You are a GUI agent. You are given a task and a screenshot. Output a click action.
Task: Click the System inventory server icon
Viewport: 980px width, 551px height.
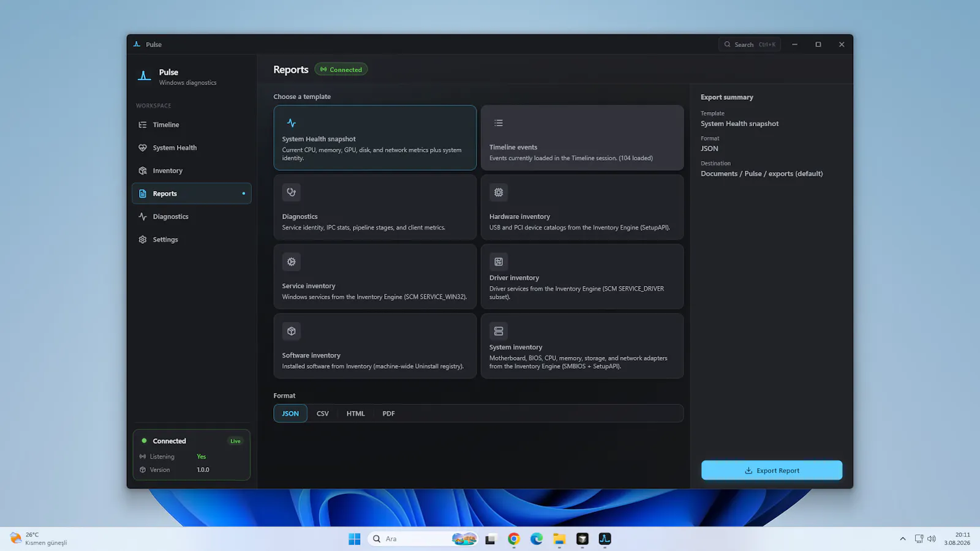[x=499, y=331]
